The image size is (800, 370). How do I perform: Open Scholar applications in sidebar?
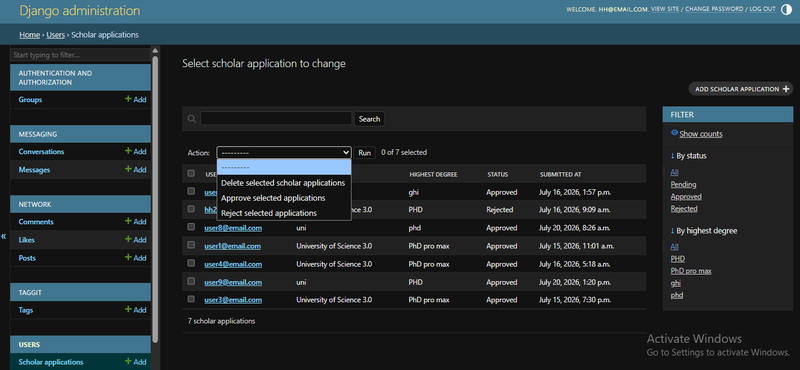pos(51,362)
